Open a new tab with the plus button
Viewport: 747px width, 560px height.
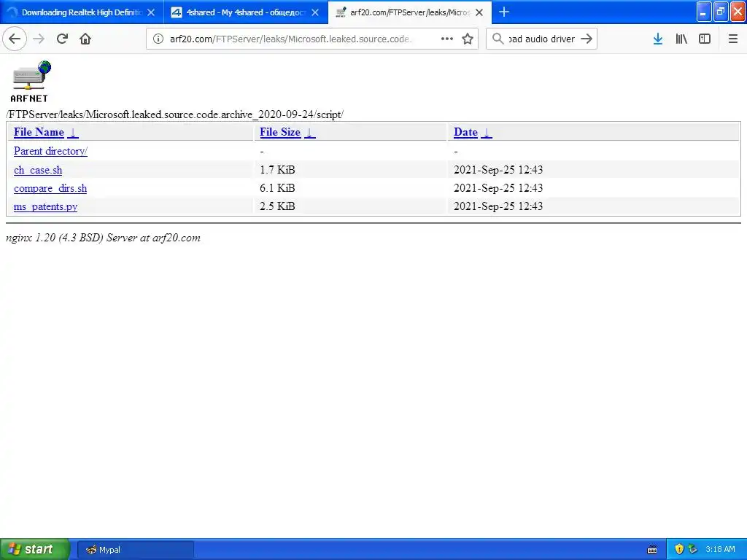(503, 12)
